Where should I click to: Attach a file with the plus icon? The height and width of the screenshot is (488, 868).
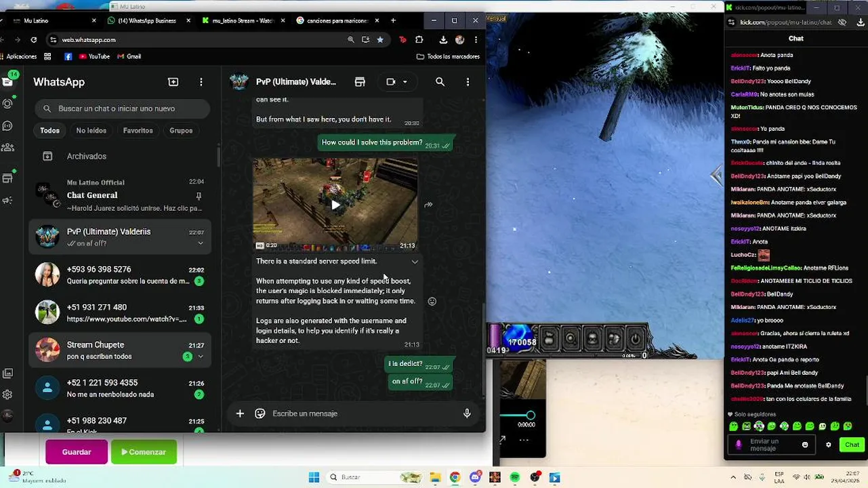[240, 413]
